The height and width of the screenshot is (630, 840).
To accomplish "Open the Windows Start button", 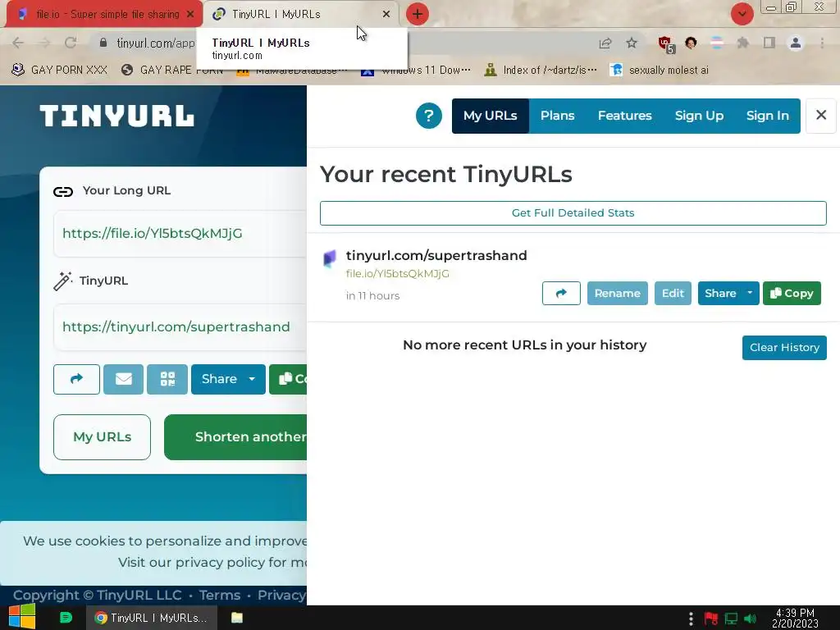I will click(x=22, y=617).
